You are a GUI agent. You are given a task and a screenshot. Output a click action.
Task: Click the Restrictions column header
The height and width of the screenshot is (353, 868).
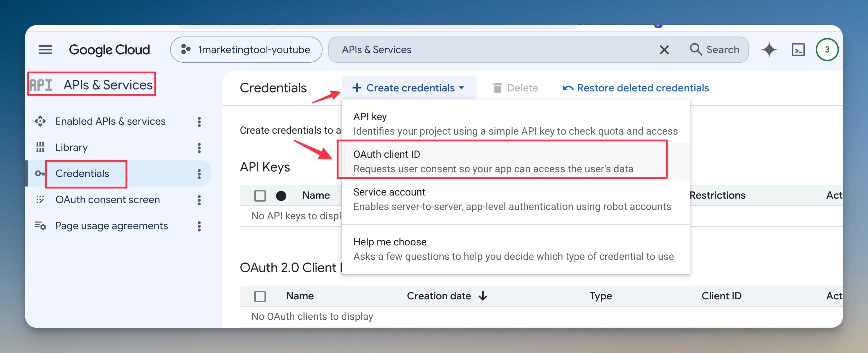click(717, 195)
